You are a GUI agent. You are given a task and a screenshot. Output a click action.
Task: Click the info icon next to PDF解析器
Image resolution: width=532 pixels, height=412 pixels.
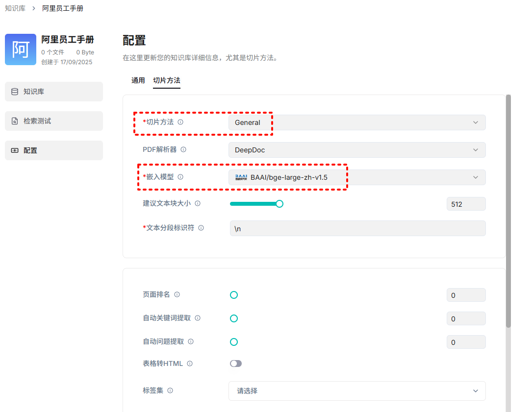pyautogui.click(x=183, y=150)
